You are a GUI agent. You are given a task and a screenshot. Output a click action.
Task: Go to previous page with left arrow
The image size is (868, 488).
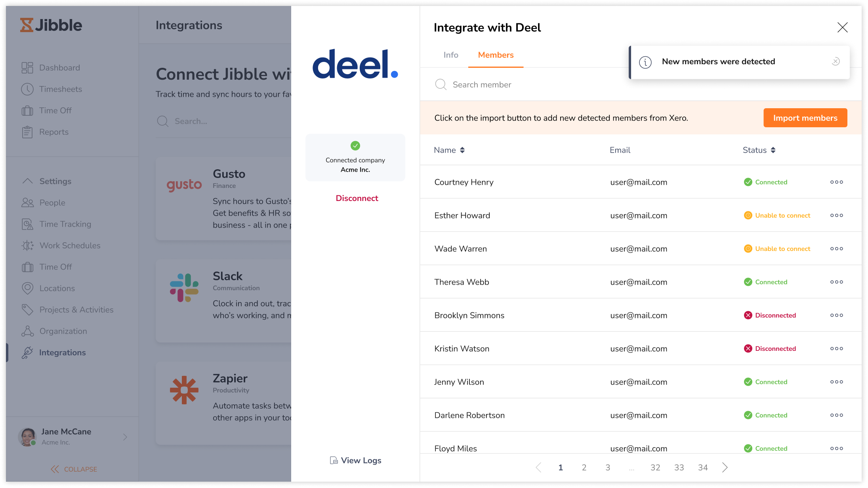pos(538,467)
